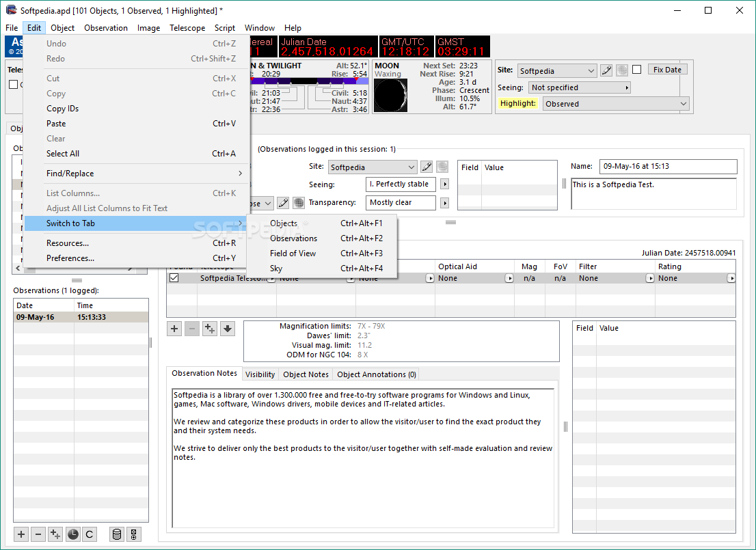Click the 'C' button below the Observations list

[89, 534]
